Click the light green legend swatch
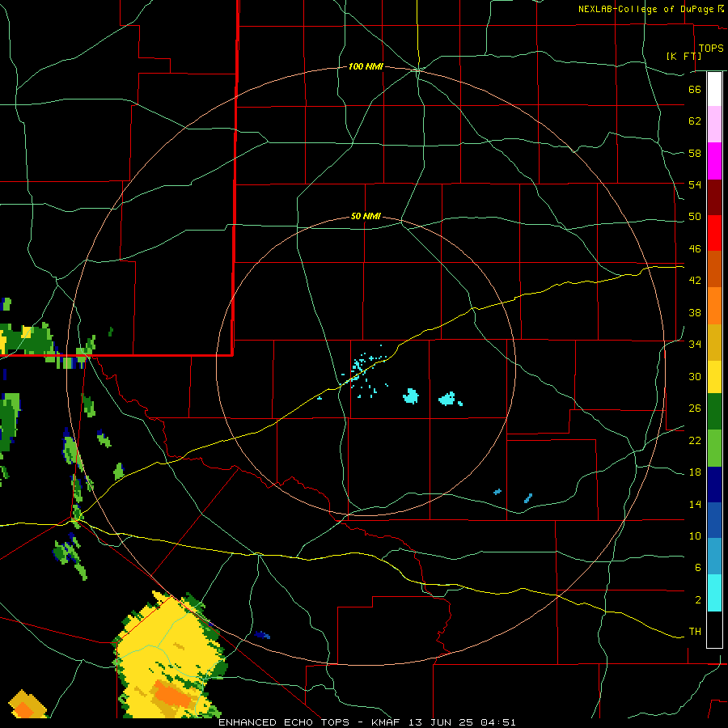 coord(714,448)
